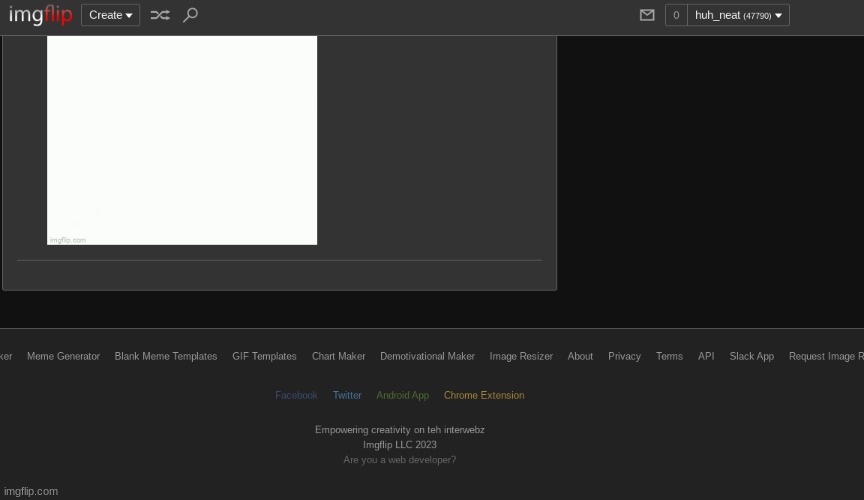Click the notification count badge

pyautogui.click(x=676, y=15)
